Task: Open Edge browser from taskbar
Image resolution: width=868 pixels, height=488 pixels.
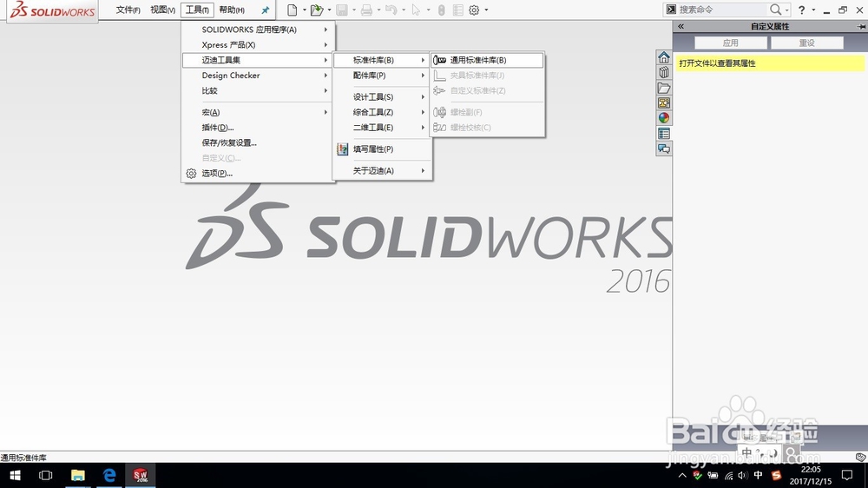Action: (x=109, y=475)
